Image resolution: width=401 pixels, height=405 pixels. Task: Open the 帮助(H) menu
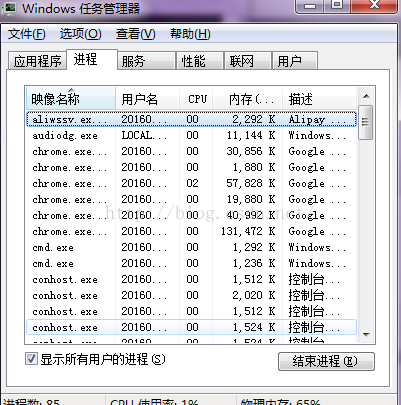pos(190,34)
